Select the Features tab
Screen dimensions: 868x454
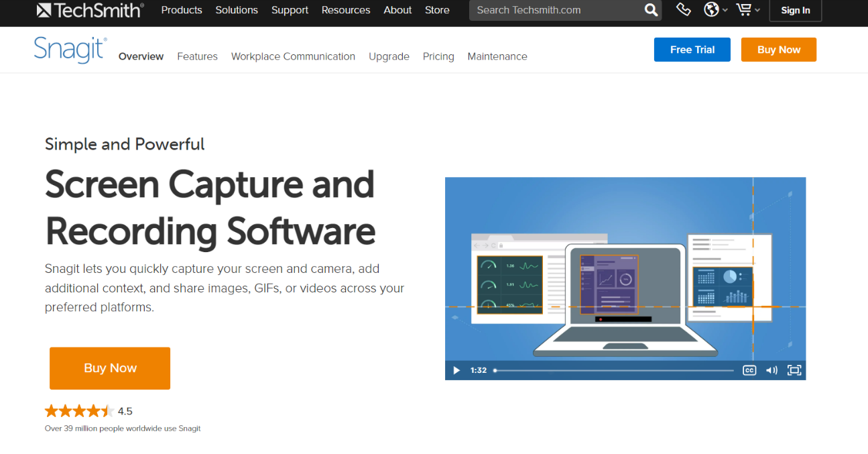[x=197, y=56]
